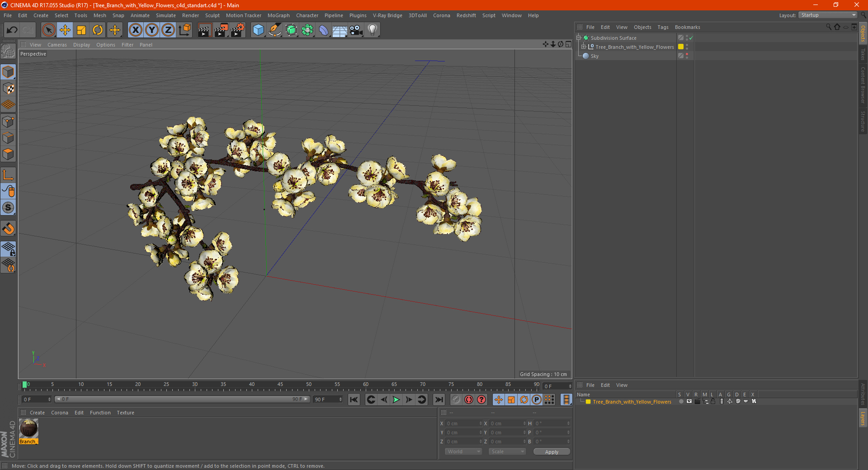The width and height of the screenshot is (868, 470).
Task: Enable Workplane mode in left sidebar
Action: coord(8,105)
